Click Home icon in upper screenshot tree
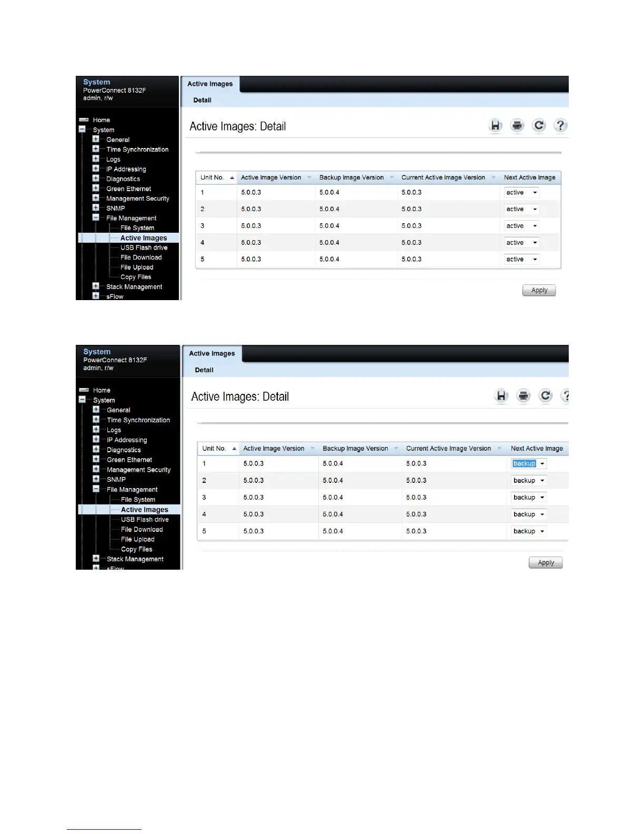The height and width of the screenshot is (834, 644). click(84, 120)
